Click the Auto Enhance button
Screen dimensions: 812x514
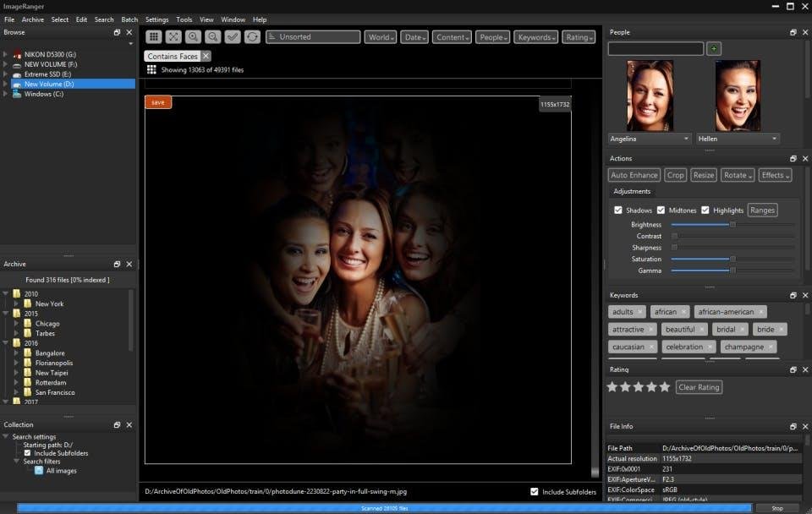[x=634, y=175]
